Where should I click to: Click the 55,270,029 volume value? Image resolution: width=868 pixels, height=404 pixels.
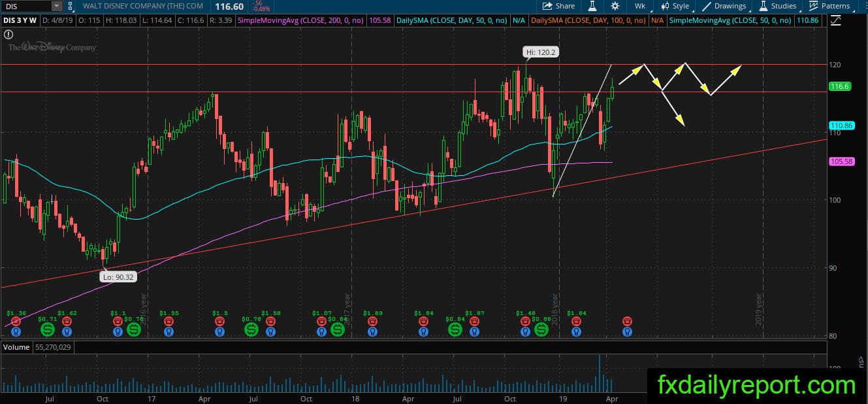pos(54,347)
